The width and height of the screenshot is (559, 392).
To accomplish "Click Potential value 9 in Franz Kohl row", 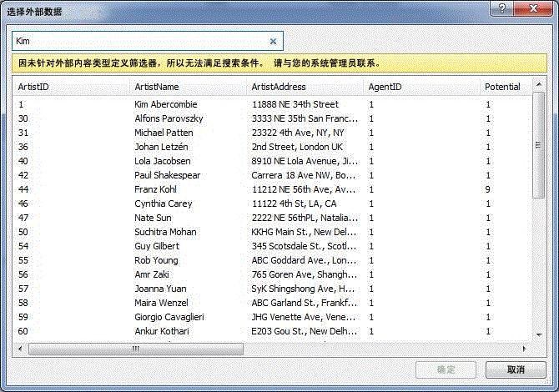I will (488, 189).
